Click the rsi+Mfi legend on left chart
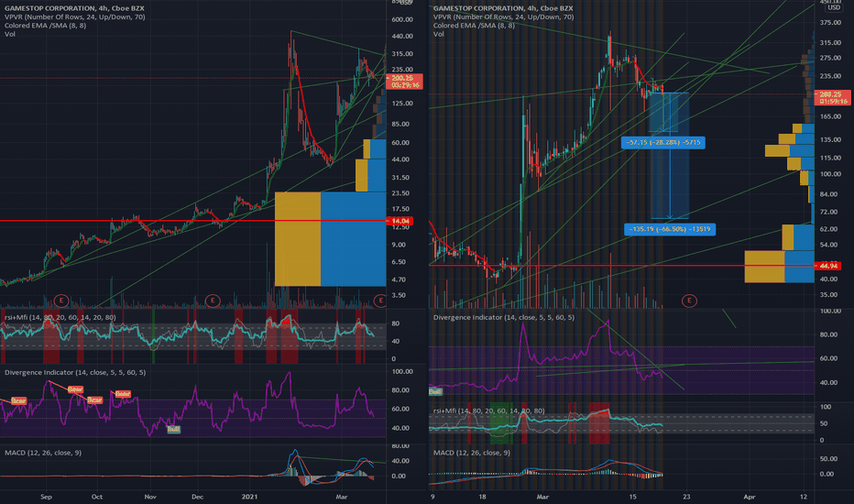 (60, 317)
